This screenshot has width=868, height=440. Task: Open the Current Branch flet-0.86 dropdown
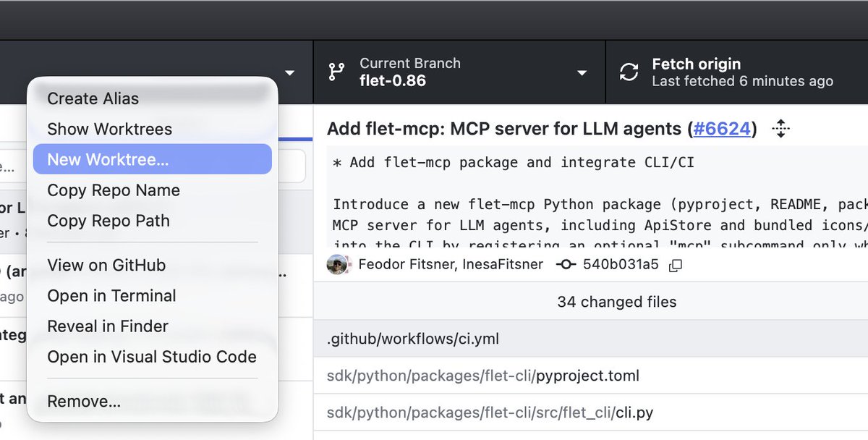pyautogui.click(x=459, y=72)
